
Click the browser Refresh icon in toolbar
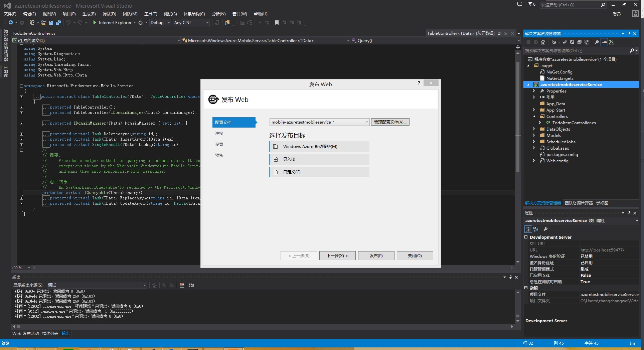point(141,22)
